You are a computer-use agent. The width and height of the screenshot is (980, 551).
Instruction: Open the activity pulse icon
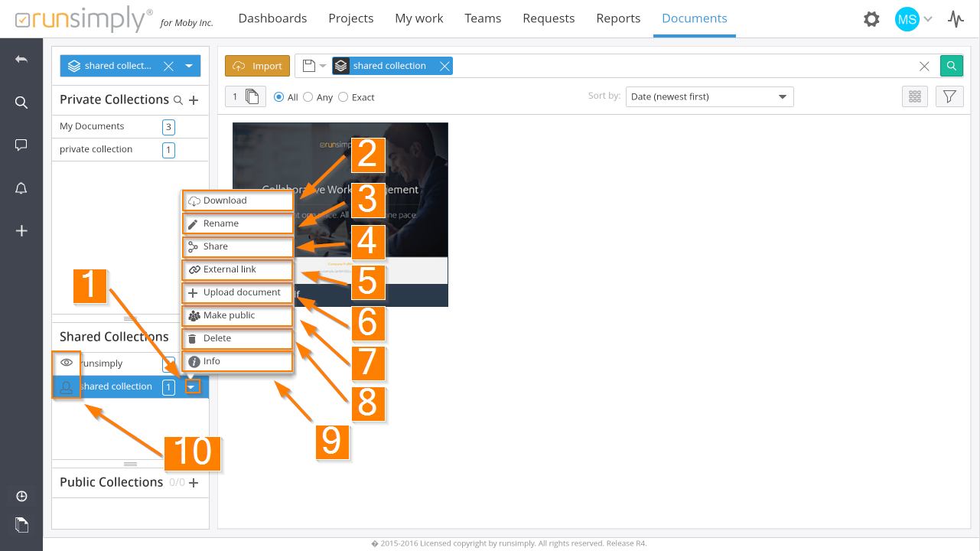pyautogui.click(x=956, y=19)
